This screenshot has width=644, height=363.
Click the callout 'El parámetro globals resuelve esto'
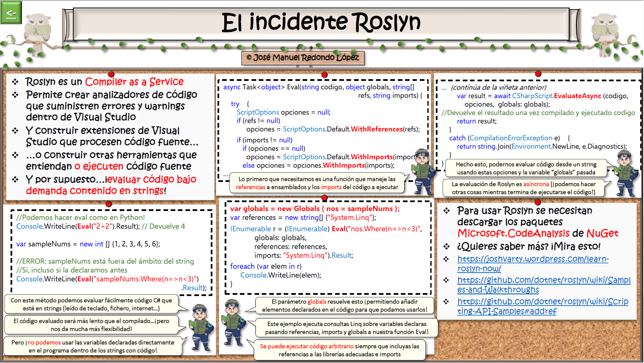click(x=344, y=306)
